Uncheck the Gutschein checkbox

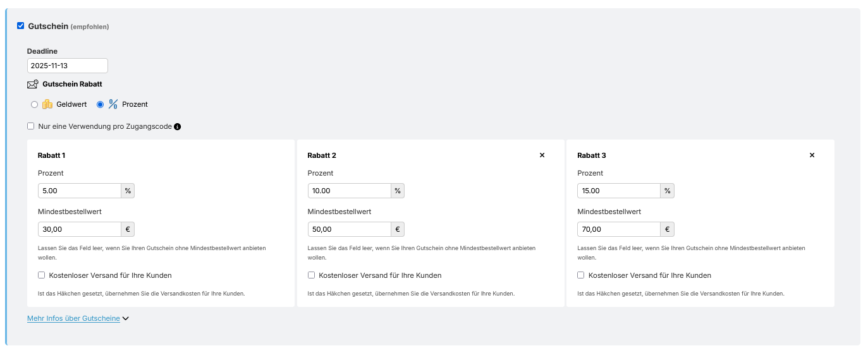pyautogui.click(x=21, y=26)
